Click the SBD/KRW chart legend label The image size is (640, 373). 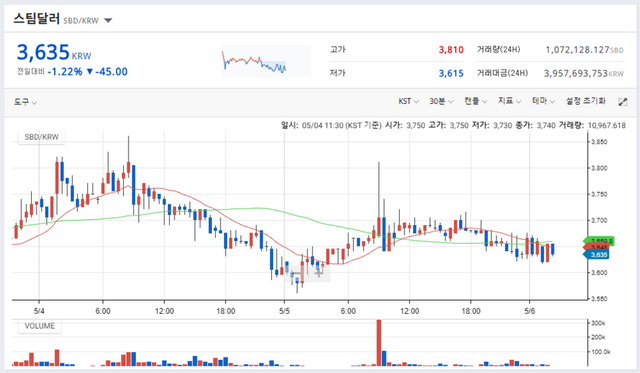(x=41, y=137)
